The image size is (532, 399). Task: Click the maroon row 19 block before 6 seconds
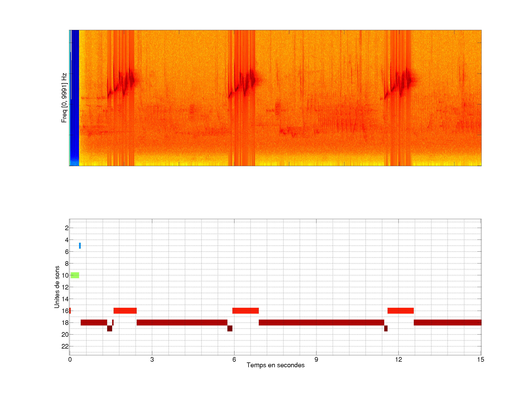(x=230, y=328)
